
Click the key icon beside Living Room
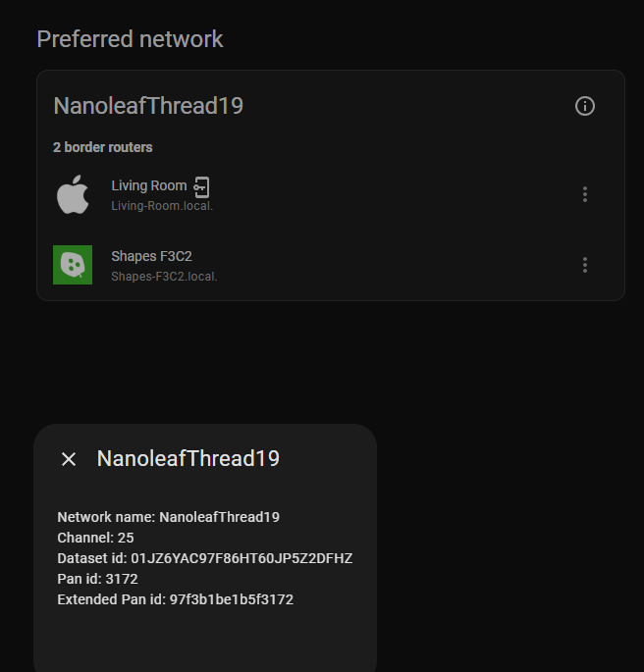[201, 186]
